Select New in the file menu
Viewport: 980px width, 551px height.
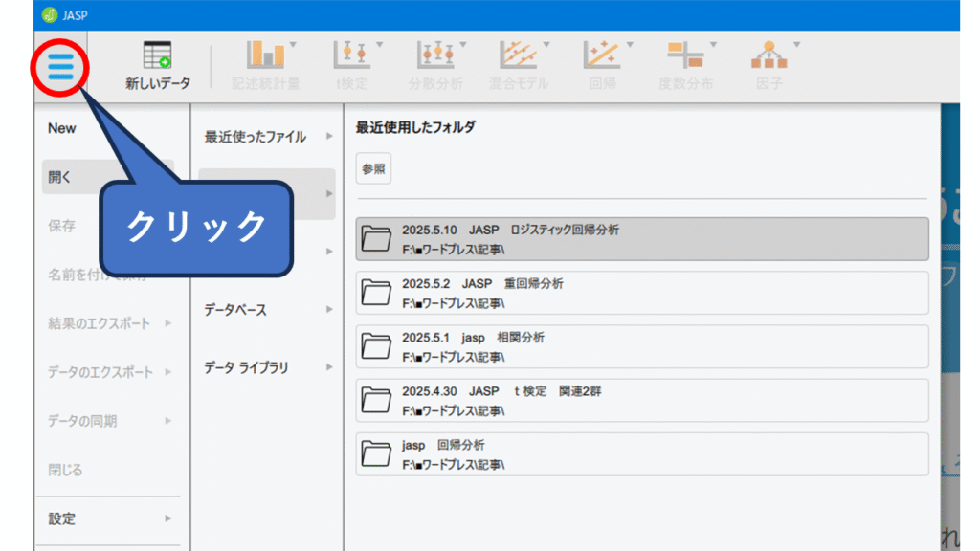tap(62, 128)
